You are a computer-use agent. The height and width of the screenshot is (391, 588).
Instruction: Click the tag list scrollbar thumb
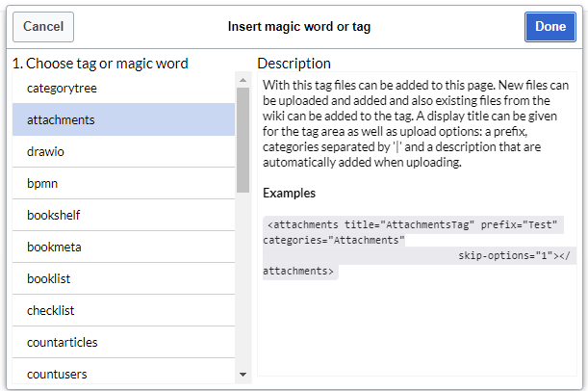[243, 140]
